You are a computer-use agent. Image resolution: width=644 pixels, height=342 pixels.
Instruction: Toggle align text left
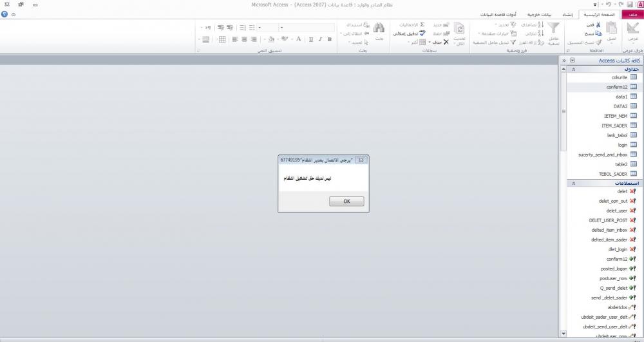pos(235,39)
